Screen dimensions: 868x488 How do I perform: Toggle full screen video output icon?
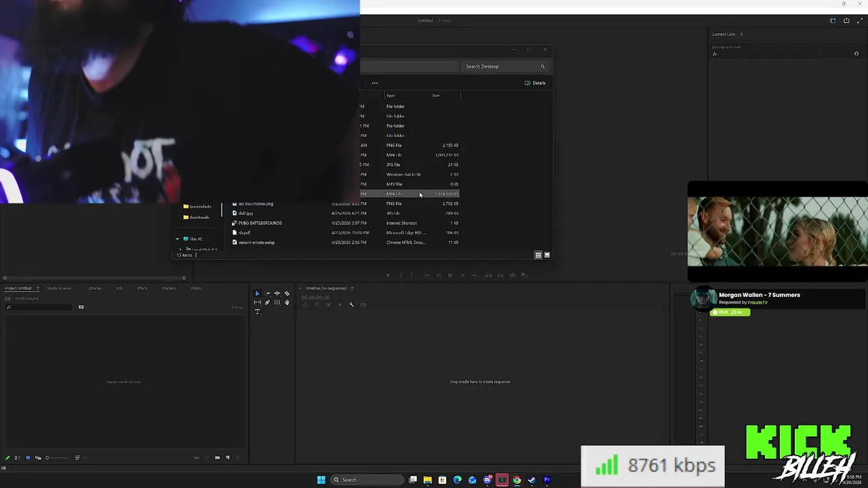(x=860, y=20)
